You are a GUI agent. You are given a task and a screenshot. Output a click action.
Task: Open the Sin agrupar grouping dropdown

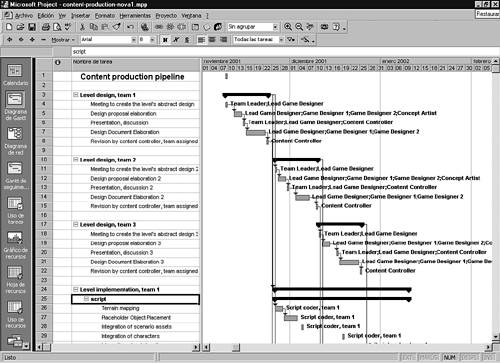click(275, 27)
